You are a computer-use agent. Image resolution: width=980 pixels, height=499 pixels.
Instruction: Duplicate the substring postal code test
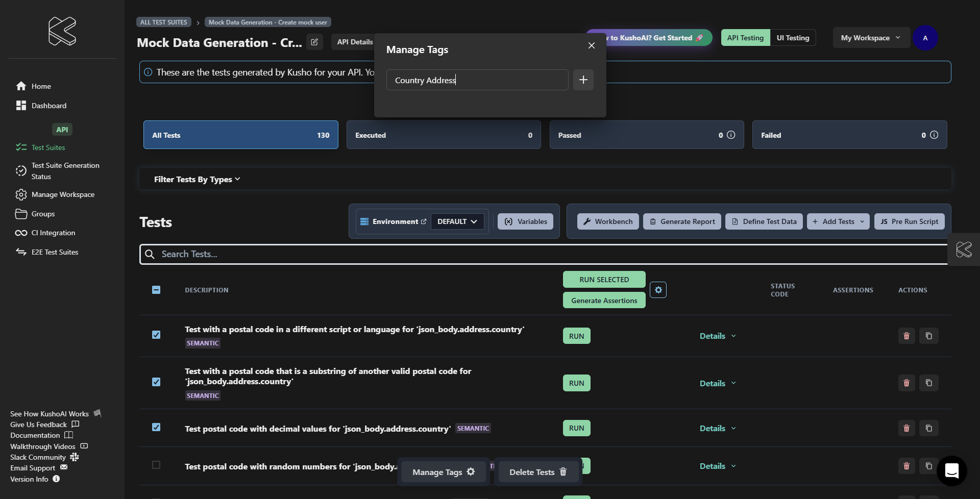[929, 383]
